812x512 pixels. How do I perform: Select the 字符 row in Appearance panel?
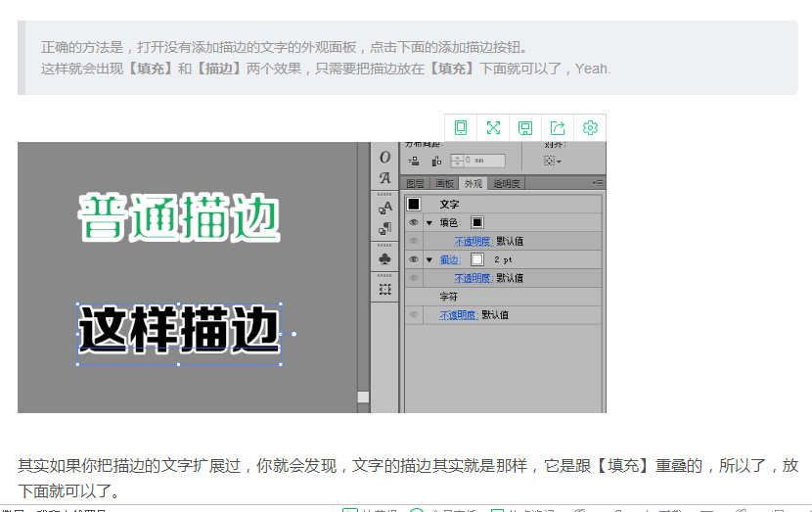point(504,297)
